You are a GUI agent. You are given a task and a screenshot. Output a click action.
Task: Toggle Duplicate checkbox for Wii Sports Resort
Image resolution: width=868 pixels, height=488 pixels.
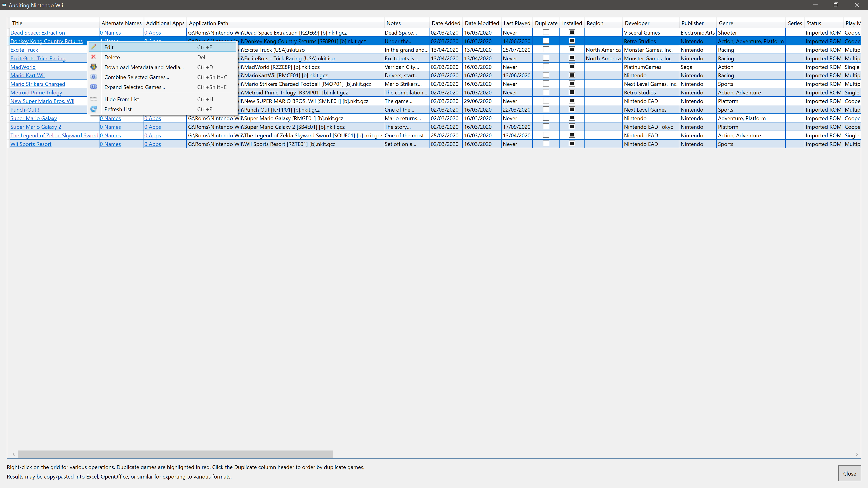point(546,143)
